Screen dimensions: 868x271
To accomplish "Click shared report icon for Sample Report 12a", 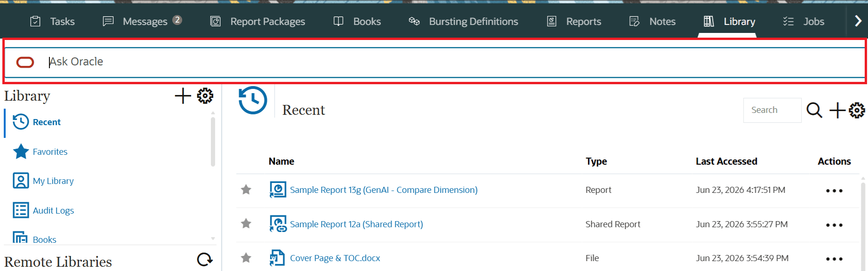I will click(278, 223).
